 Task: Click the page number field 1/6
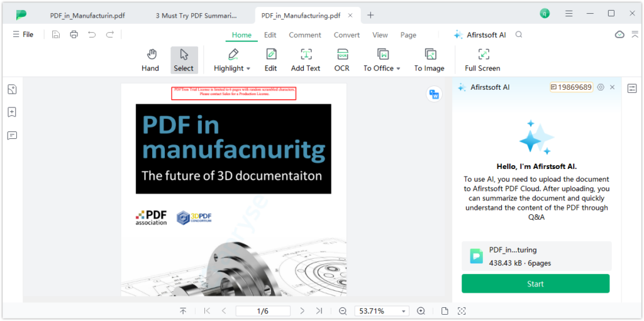click(263, 311)
